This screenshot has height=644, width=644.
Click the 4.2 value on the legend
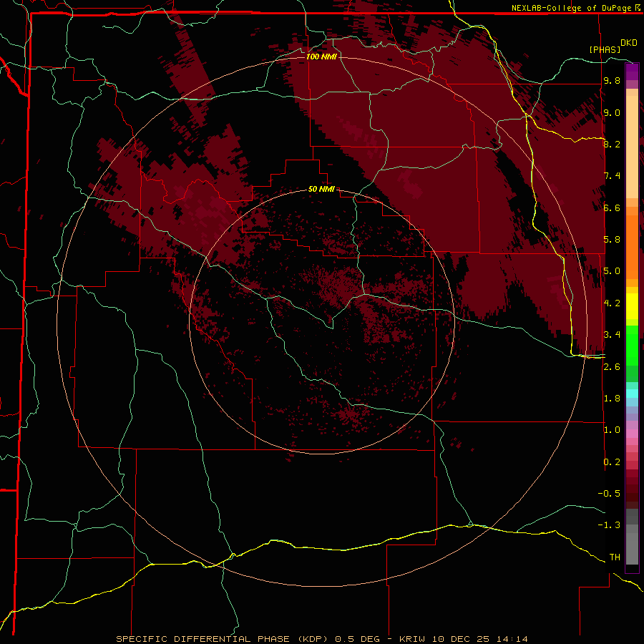pyautogui.click(x=612, y=303)
